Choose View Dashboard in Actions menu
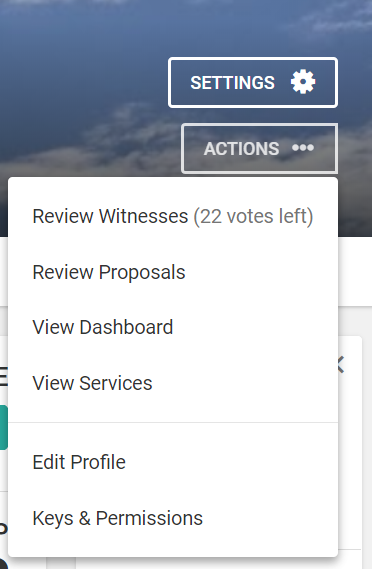Image resolution: width=372 pixels, height=569 pixels. [103, 327]
